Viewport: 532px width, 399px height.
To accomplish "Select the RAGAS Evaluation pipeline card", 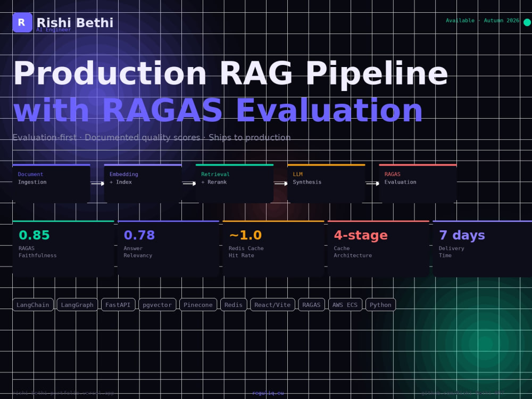I will (418, 184).
